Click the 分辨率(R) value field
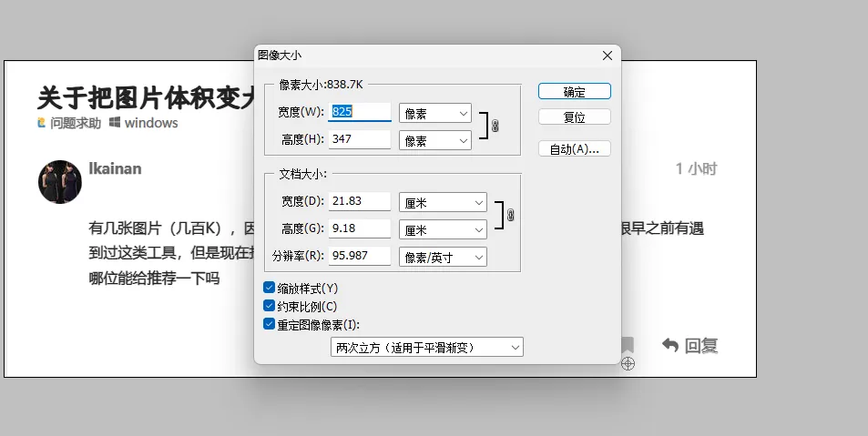Screen dimensions: 868x436 [x=359, y=256]
